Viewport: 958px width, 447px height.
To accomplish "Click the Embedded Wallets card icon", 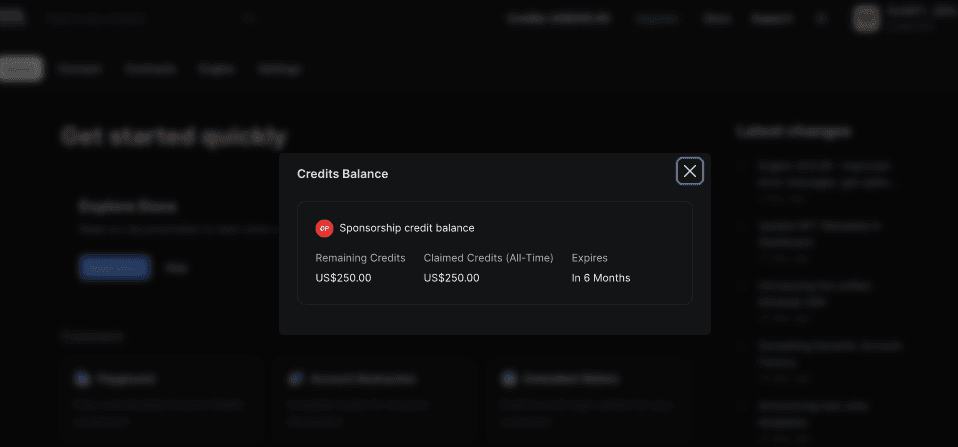I will tap(509, 379).
